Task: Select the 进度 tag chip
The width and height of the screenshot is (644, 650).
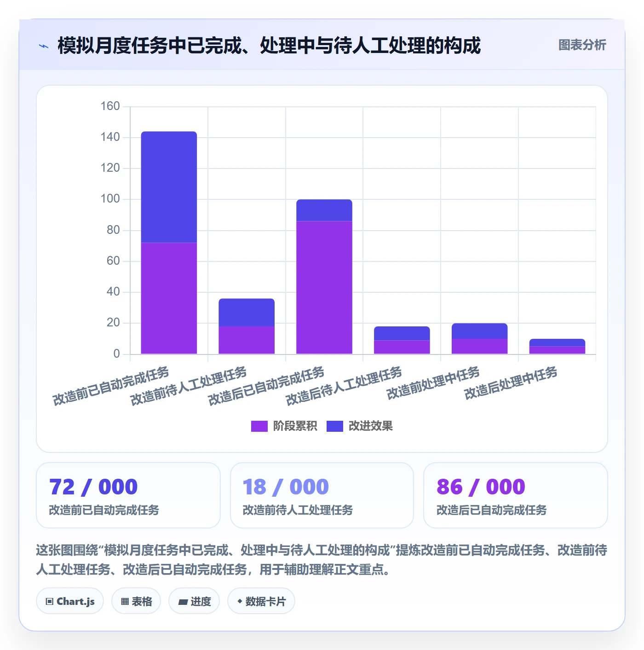Action: click(194, 601)
